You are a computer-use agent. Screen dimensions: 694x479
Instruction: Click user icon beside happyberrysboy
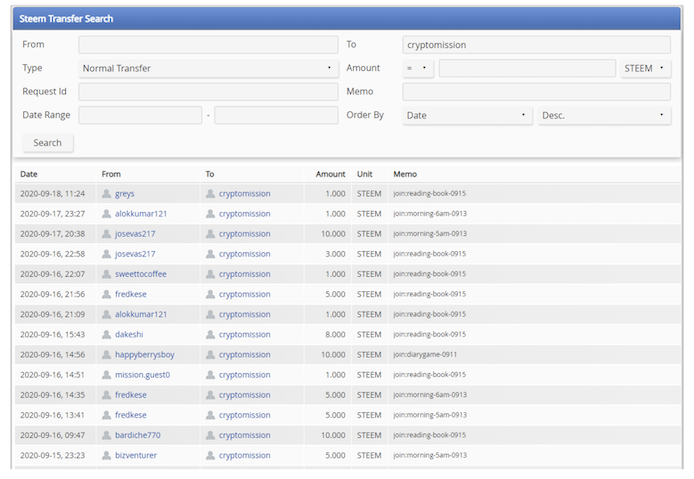click(106, 355)
